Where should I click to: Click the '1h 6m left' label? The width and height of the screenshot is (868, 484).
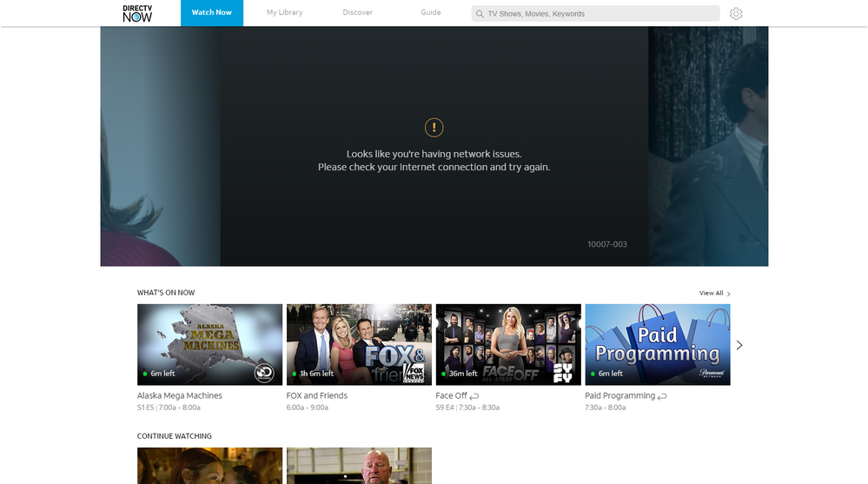pyautogui.click(x=316, y=374)
